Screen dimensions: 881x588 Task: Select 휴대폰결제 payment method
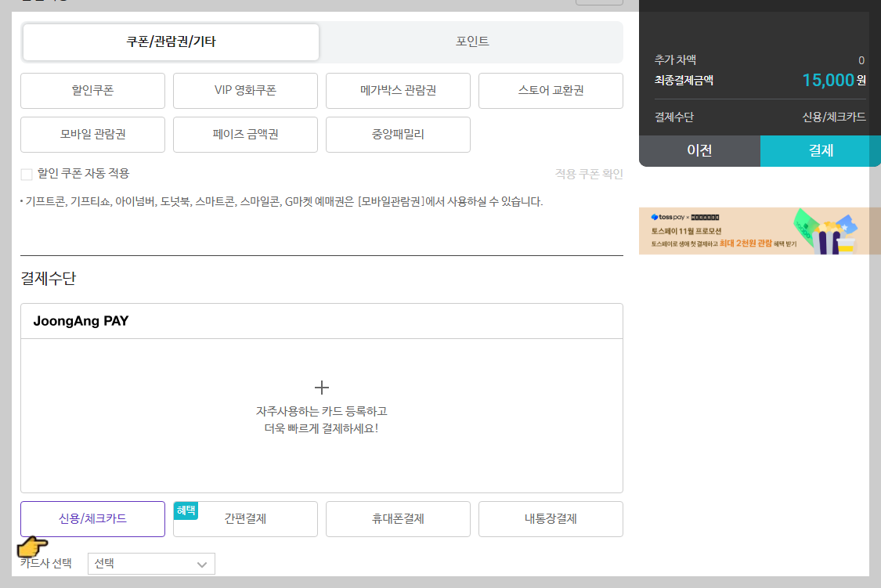coord(399,519)
